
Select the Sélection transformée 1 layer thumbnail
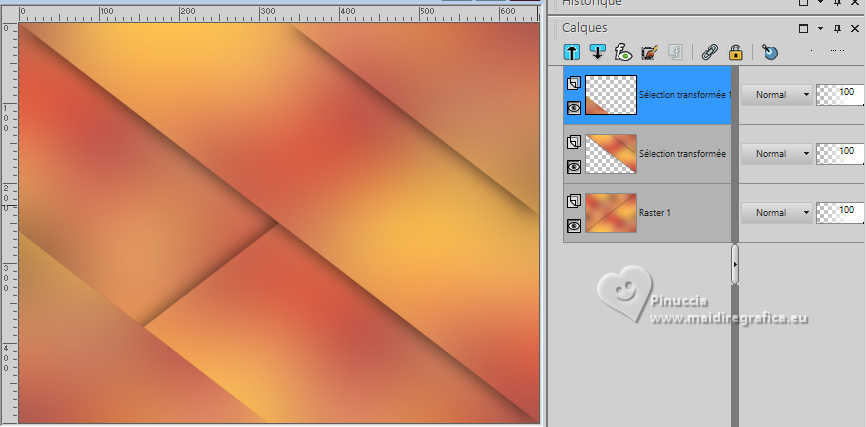click(611, 95)
